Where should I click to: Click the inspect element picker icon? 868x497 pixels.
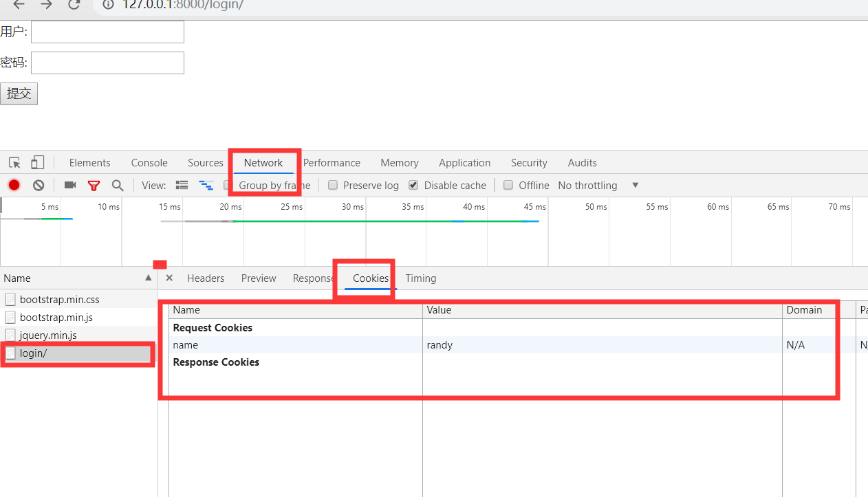pyautogui.click(x=14, y=163)
